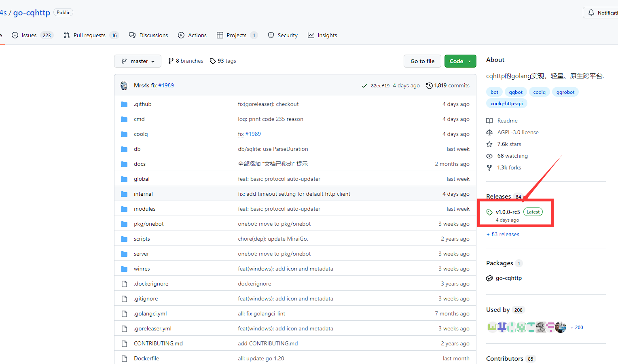
Task: Switch to the Actions tab
Action: [x=193, y=35]
